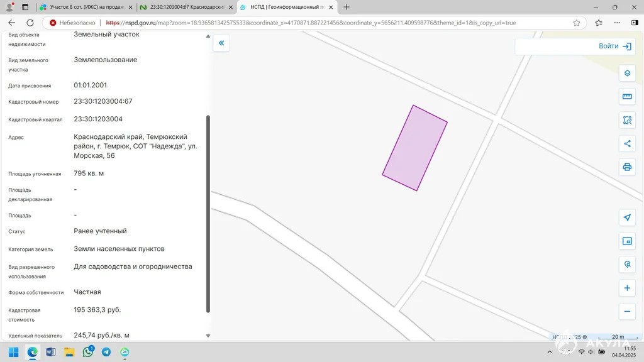Open the mini-map overview icon
Viewport: 644px width, 362px height.
tap(627, 241)
